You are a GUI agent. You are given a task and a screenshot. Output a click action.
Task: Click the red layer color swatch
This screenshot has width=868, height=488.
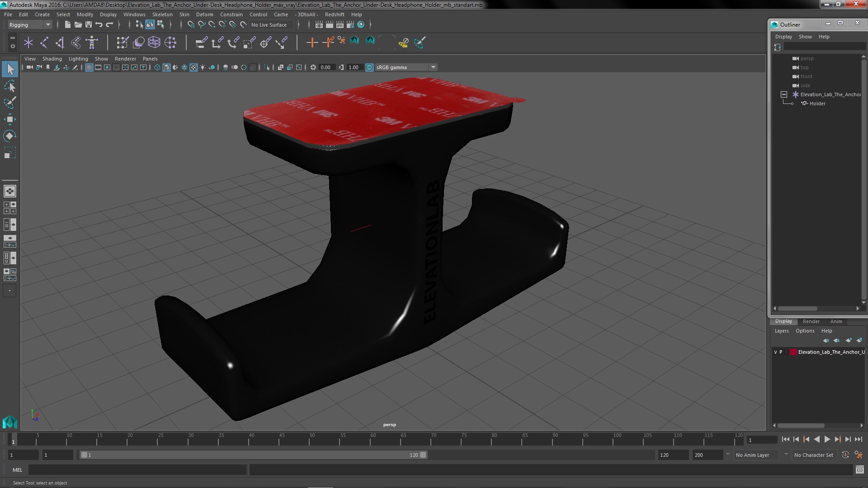pyautogui.click(x=793, y=352)
